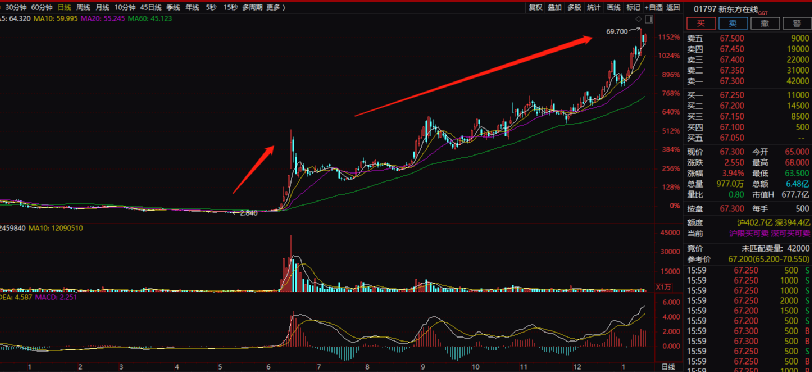
Task: Click the volume MA10: 12090510 label
Action: click(55, 228)
